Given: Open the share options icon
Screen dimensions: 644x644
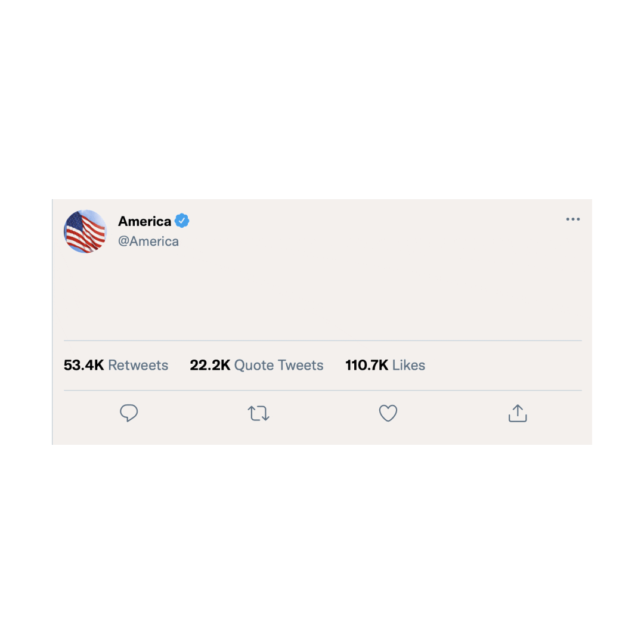Looking at the screenshot, I should 518,413.
